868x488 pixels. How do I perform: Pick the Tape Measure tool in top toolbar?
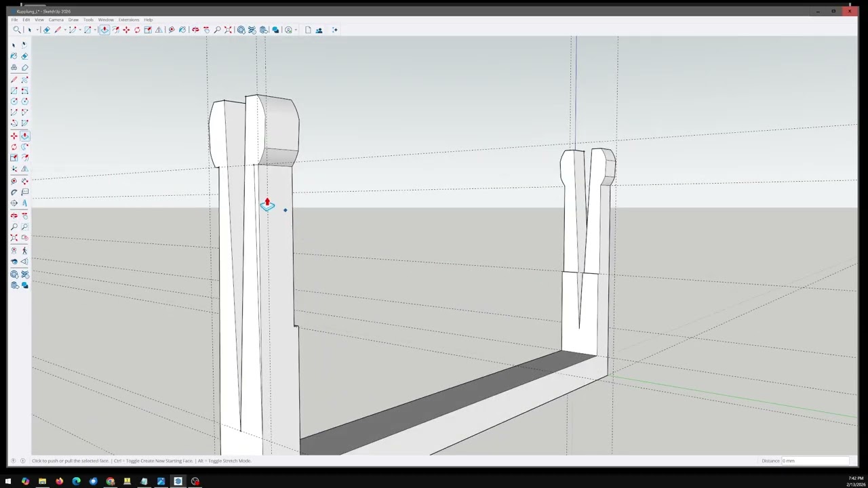(x=172, y=30)
